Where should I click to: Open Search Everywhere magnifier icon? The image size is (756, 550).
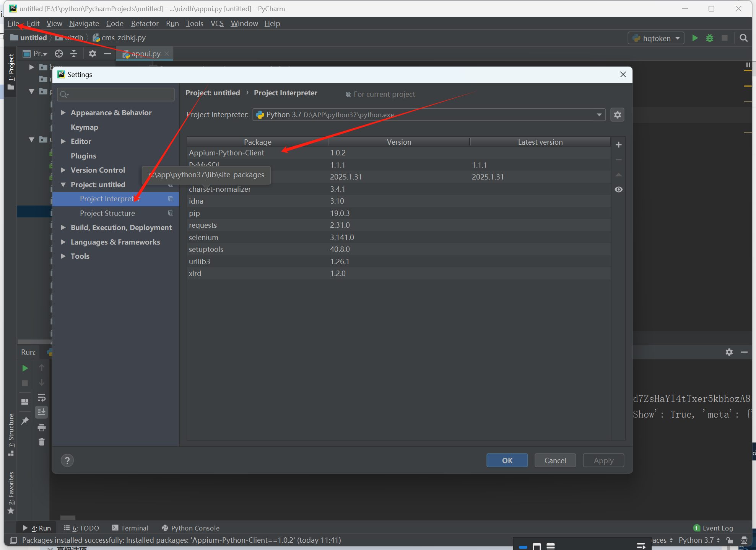(743, 38)
